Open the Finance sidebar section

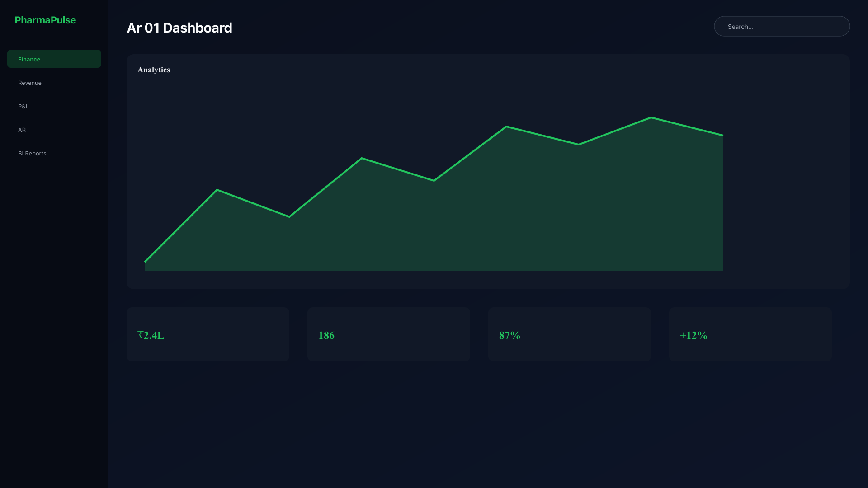tap(54, 59)
